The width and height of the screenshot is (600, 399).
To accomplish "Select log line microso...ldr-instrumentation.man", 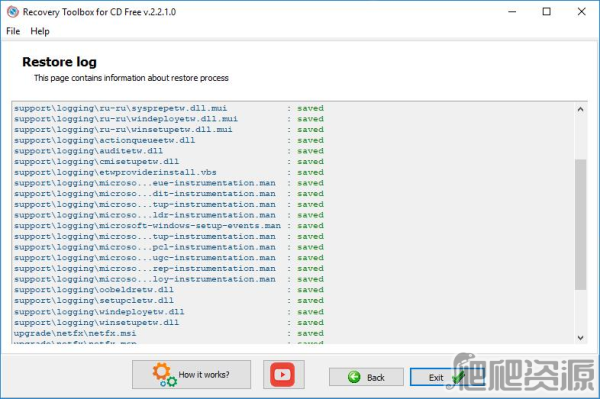I will tap(169, 215).
